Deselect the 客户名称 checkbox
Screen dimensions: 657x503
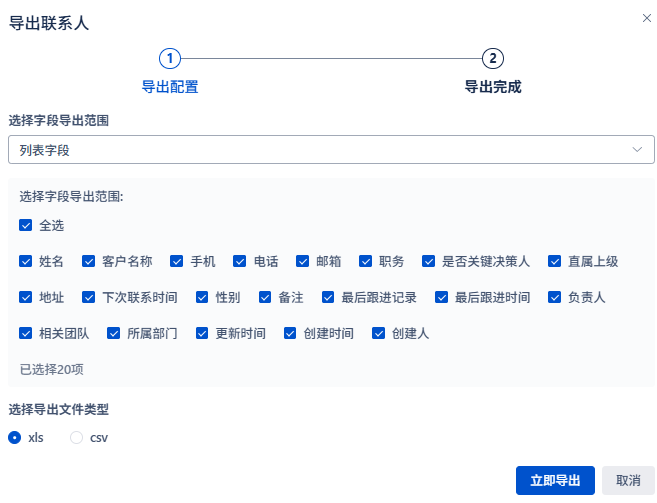(x=88, y=261)
